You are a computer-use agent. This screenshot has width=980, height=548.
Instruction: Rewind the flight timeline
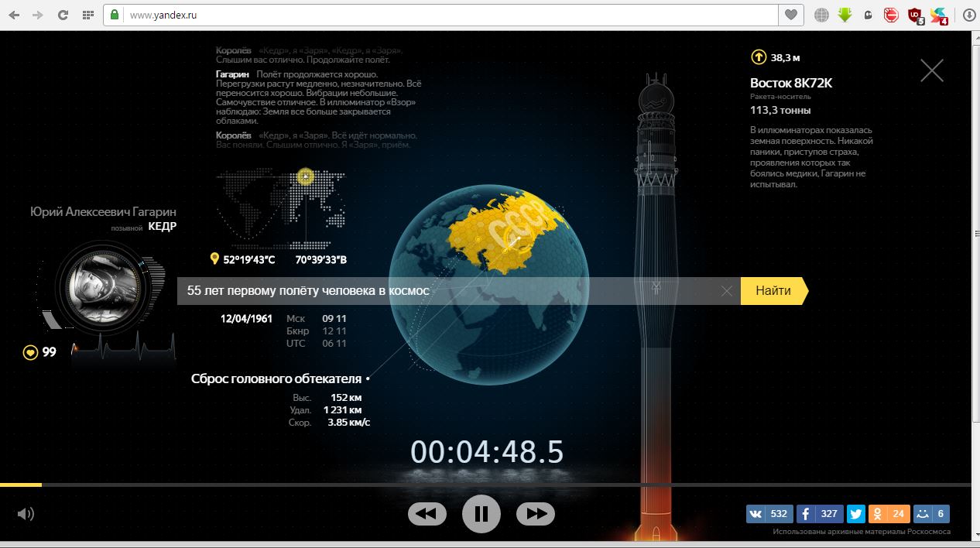tap(427, 513)
